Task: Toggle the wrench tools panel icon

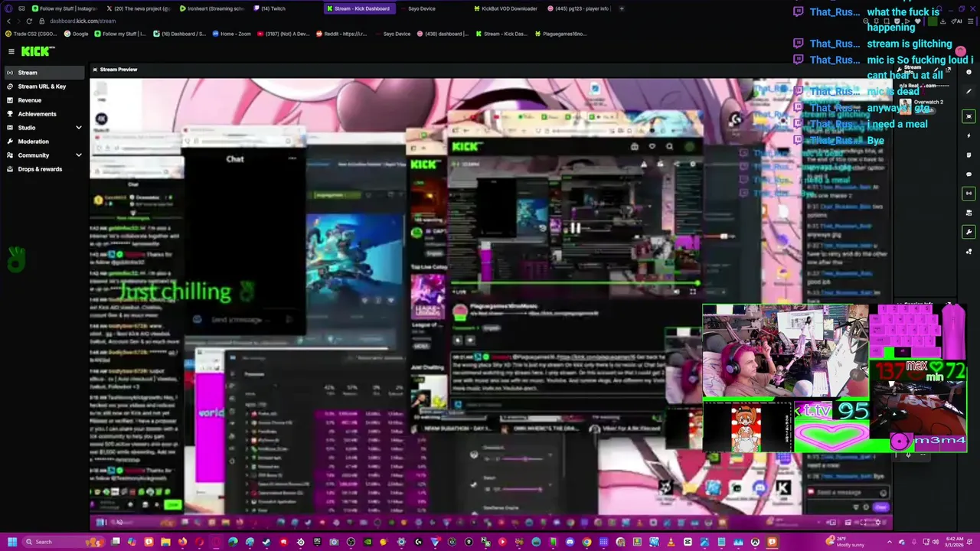Action: tap(969, 232)
